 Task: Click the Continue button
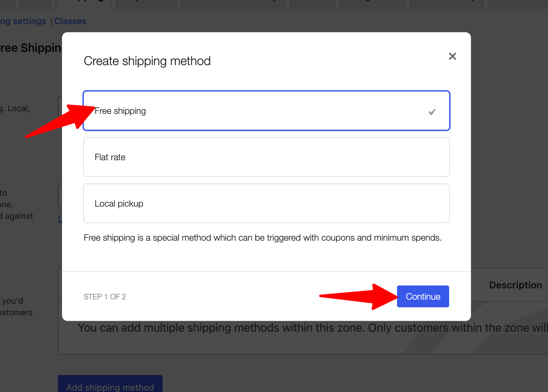point(423,297)
